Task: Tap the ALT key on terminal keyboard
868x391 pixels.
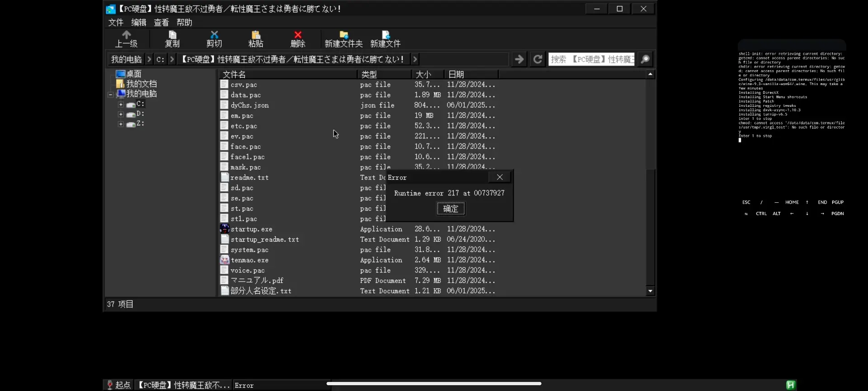Action: coord(777,214)
